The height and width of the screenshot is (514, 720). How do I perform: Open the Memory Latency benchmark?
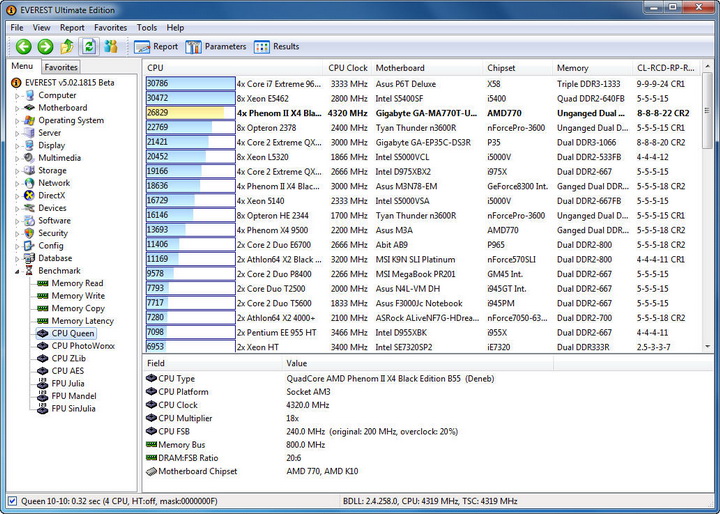(x=83, y=321)
